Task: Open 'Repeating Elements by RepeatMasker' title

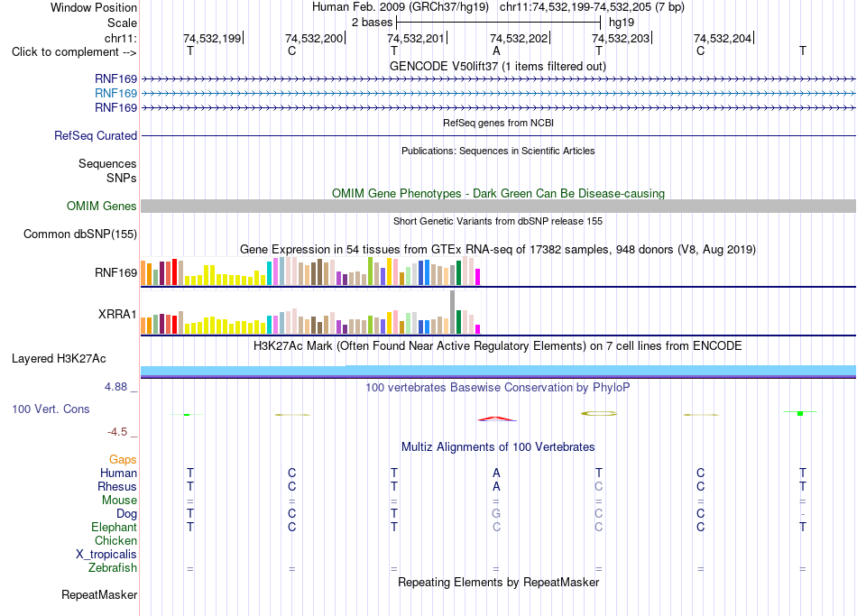Action: (498, 583)
